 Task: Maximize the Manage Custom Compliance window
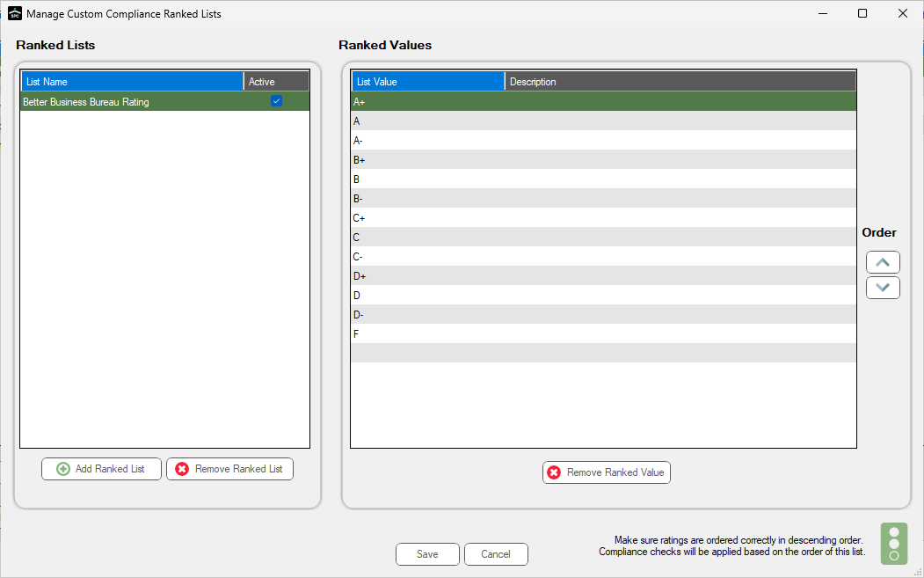click(x=862, y=13)
